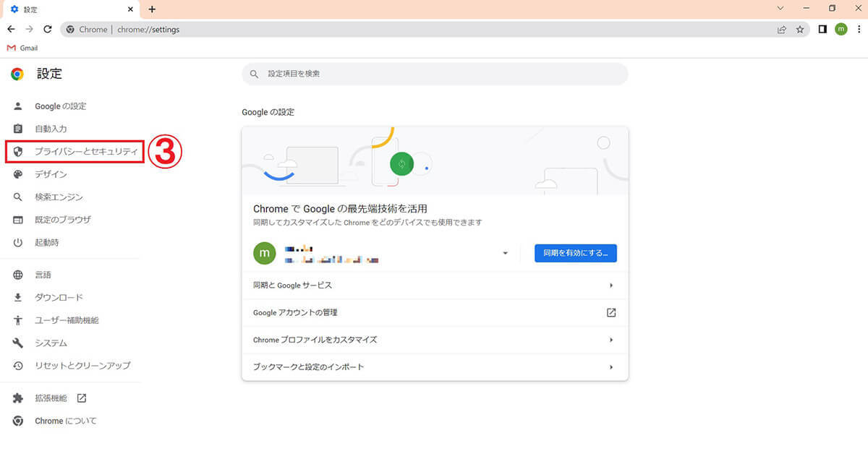Click the 言語 globe icon

18,275
